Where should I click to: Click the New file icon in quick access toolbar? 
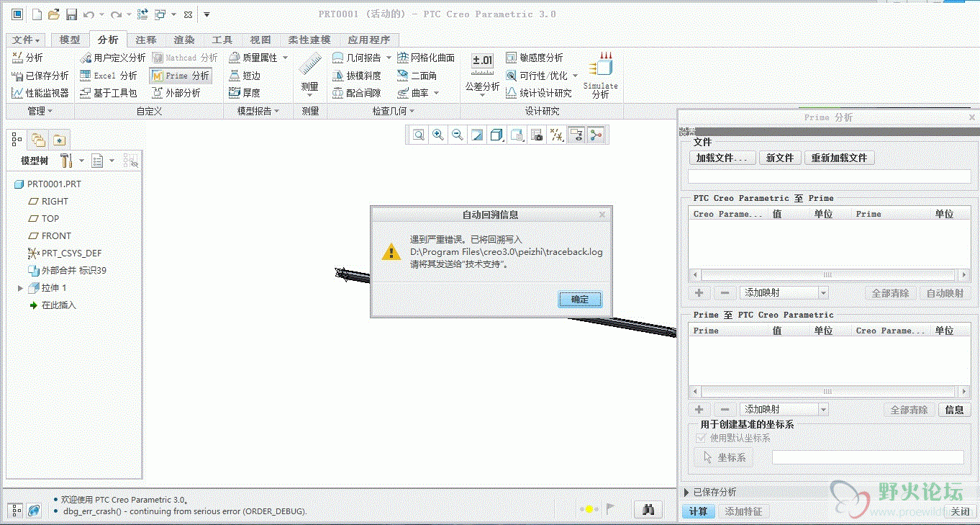(37, 14)
